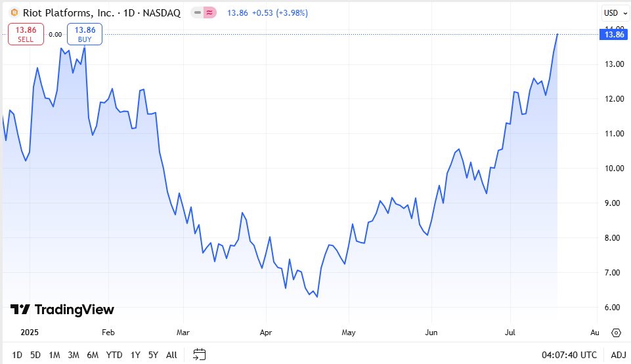
Task: Select the 5D time range
Action: [35, 355]
